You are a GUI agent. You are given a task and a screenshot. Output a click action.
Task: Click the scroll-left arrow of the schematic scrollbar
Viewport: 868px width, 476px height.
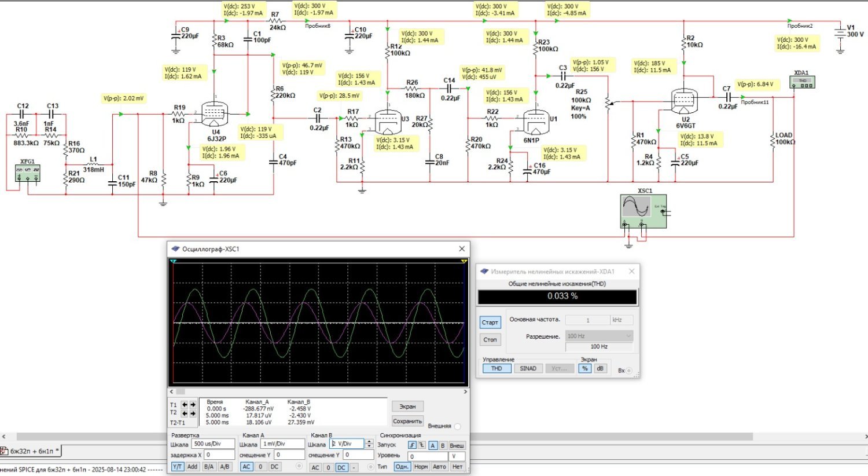click(x=4, y=437)
